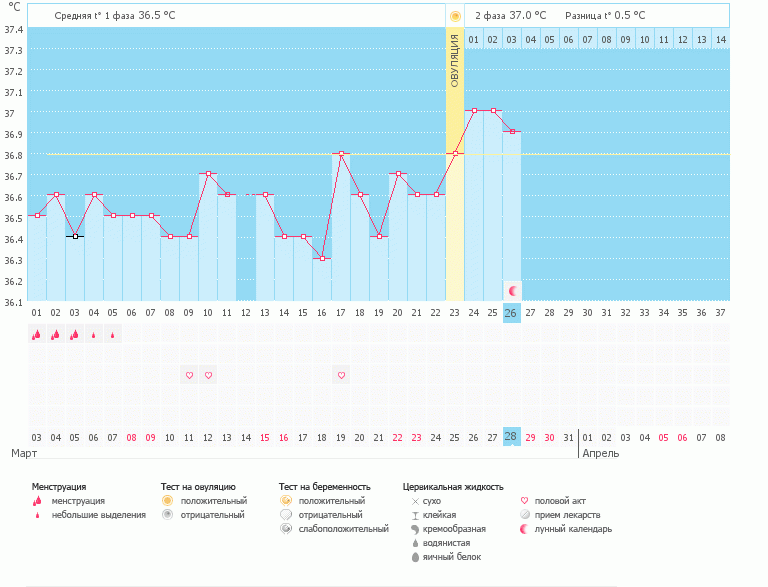Click the положительный pregnancy test legend icon
This screenshot has height=587, width=768.
[x=286, y=500]
